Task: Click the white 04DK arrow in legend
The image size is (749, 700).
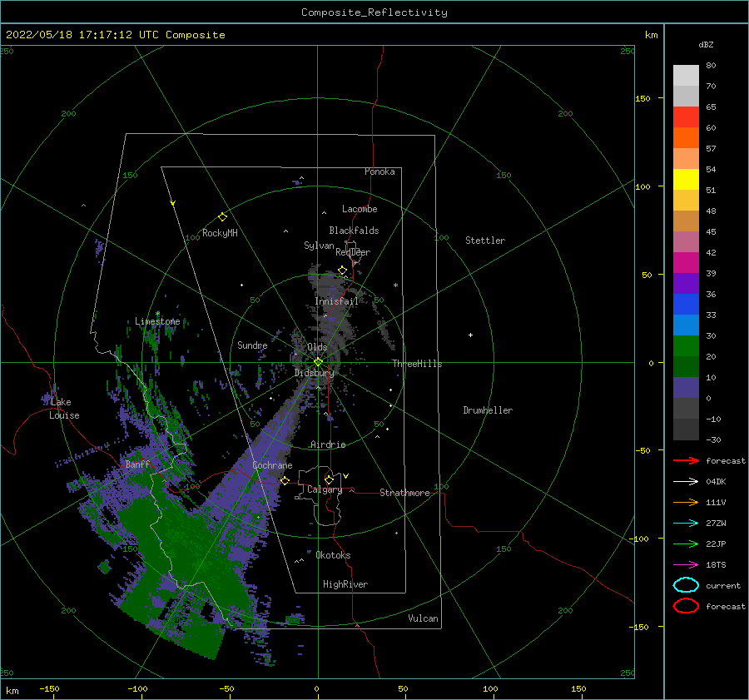Action: (686, 481)
